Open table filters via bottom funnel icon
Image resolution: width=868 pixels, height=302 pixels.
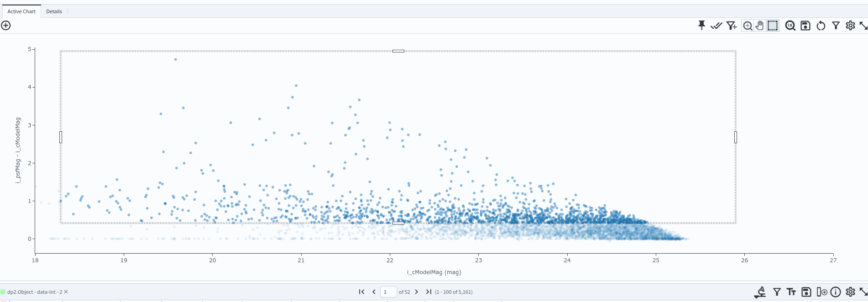pyautogui.click(x=777, y=292)
